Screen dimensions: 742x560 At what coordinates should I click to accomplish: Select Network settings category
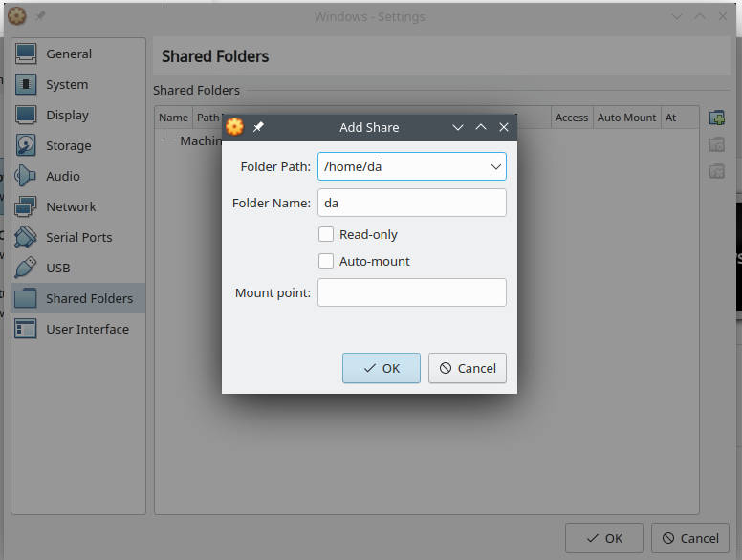pos(78,206)
